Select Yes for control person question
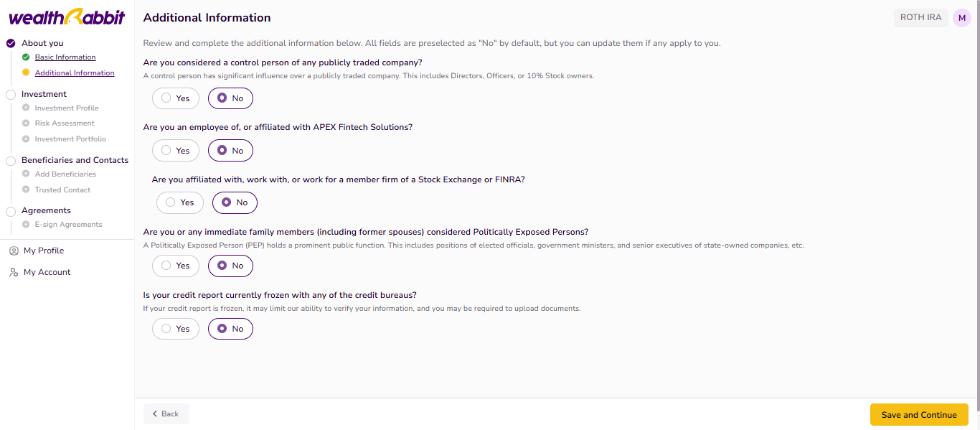This screenshot has height=430, width=980. coord(176,98)
